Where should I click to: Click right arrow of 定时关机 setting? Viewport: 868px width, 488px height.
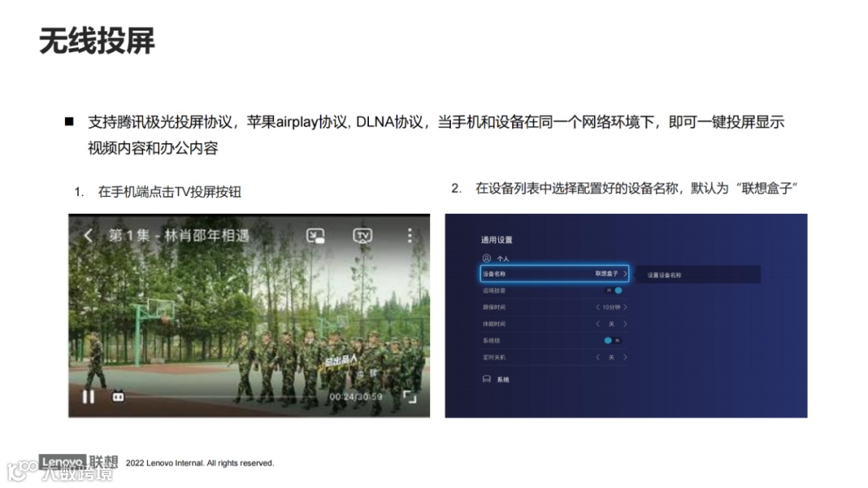pyautogui.click(x=625, y=357)
